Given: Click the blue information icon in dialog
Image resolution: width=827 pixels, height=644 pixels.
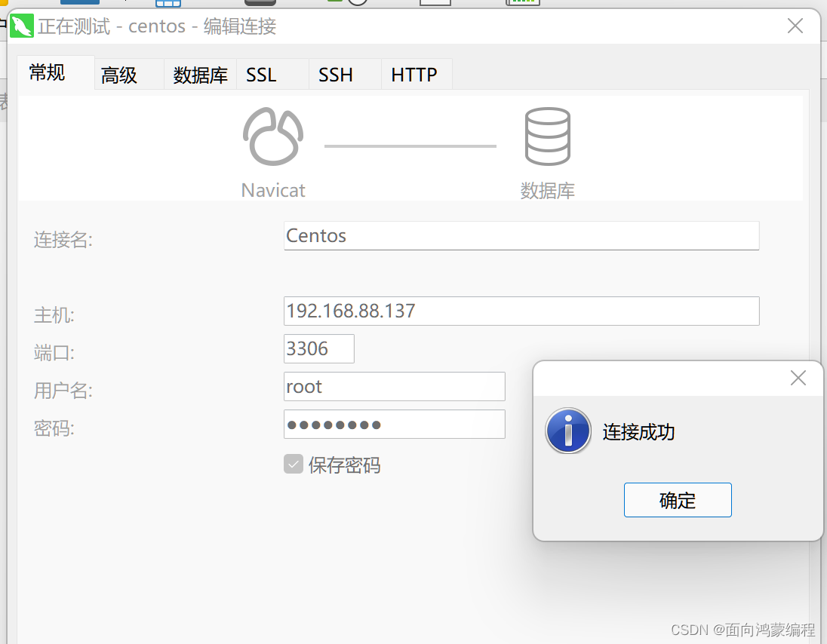Looking at the screenshot, I should tap(568, 431).
